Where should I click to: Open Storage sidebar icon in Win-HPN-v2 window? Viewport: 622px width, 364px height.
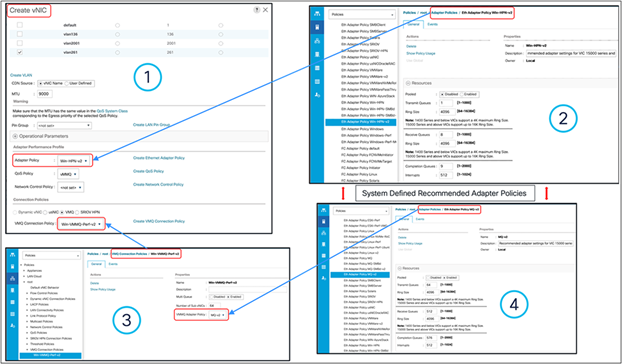point(317,81)
